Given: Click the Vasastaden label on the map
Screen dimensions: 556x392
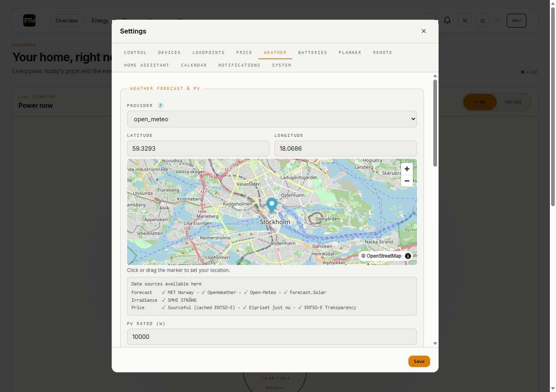Looking at the screenshot, I should point(249,184).
